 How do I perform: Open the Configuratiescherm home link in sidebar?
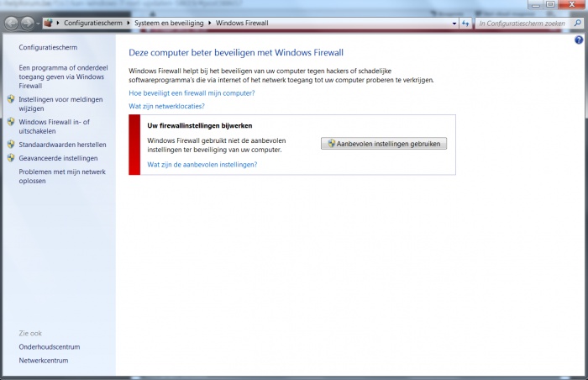pos(48,47)
